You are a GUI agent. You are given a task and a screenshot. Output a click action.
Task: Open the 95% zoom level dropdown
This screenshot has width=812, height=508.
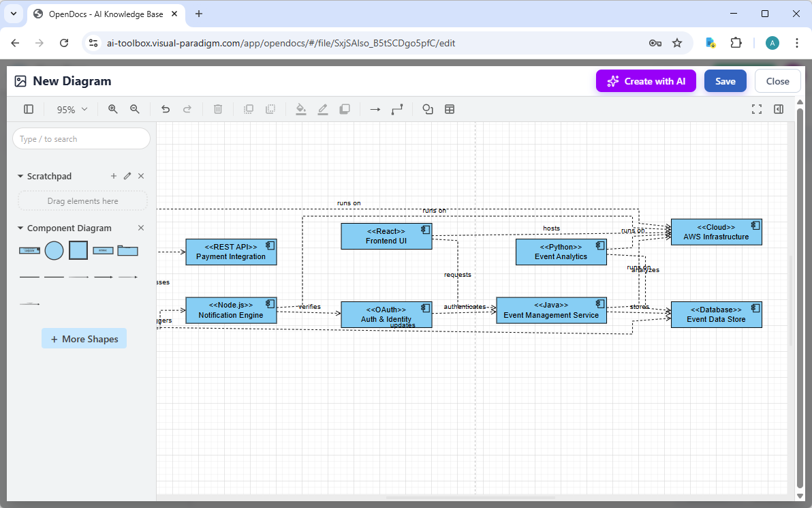pyautogui.click(x=71, y=109)
